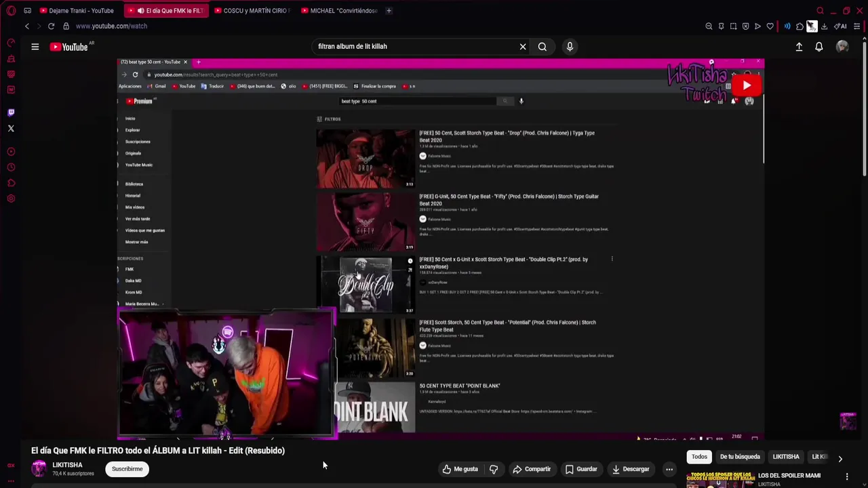Screen dimensions: 868x488
Task: Open ad blocker shield icon
Action: pos(745,26)
